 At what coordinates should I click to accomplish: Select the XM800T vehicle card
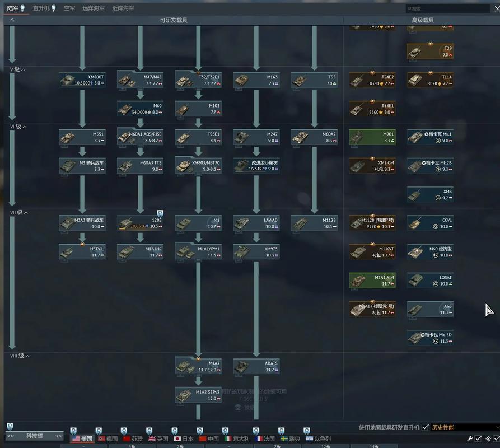[82, 80]
